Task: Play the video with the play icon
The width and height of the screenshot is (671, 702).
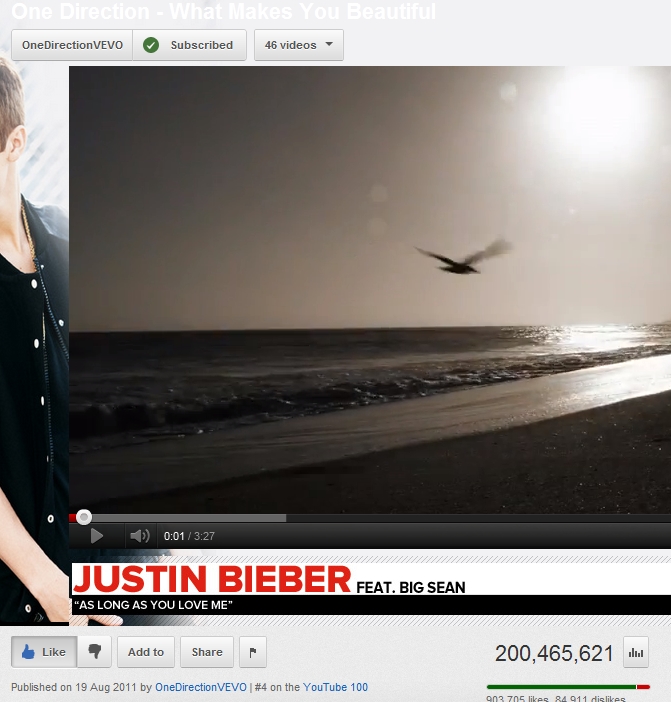Action: click(96, 536)
